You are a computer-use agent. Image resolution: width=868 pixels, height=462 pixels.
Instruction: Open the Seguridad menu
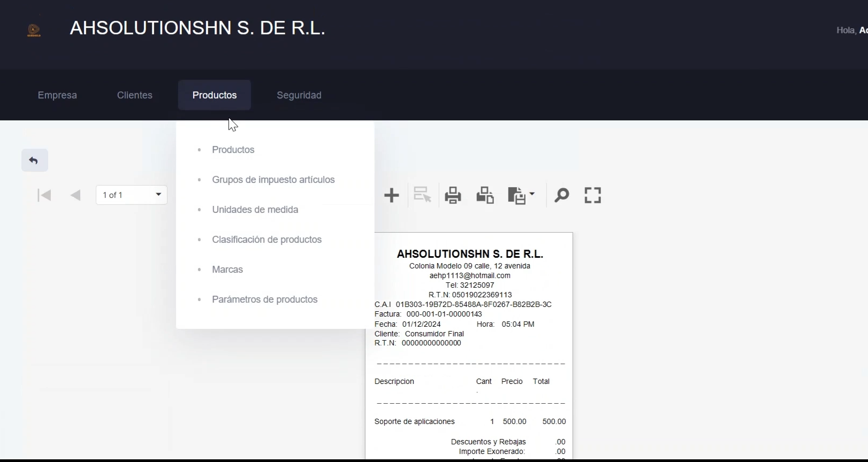[x=299, y=95]
